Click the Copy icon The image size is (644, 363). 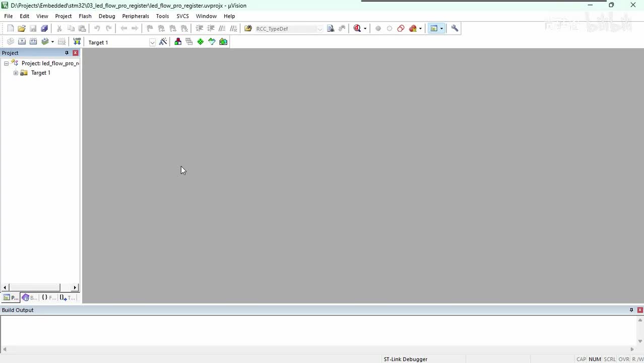(x=71, y=29)
